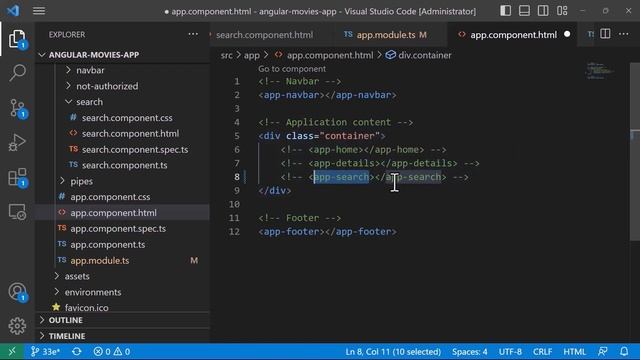Open the Extensions view

pos(17,178)
